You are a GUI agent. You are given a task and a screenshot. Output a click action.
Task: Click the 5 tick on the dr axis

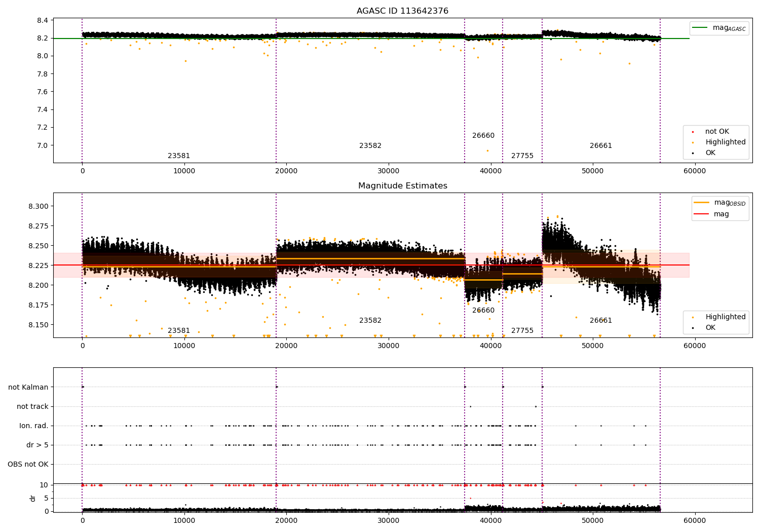[46, 499]
